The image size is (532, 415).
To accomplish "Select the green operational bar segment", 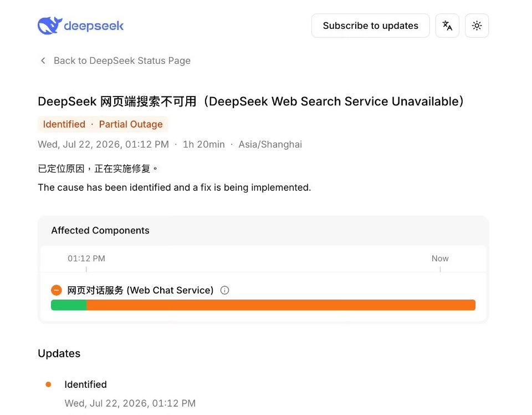I will click(69, 305).
